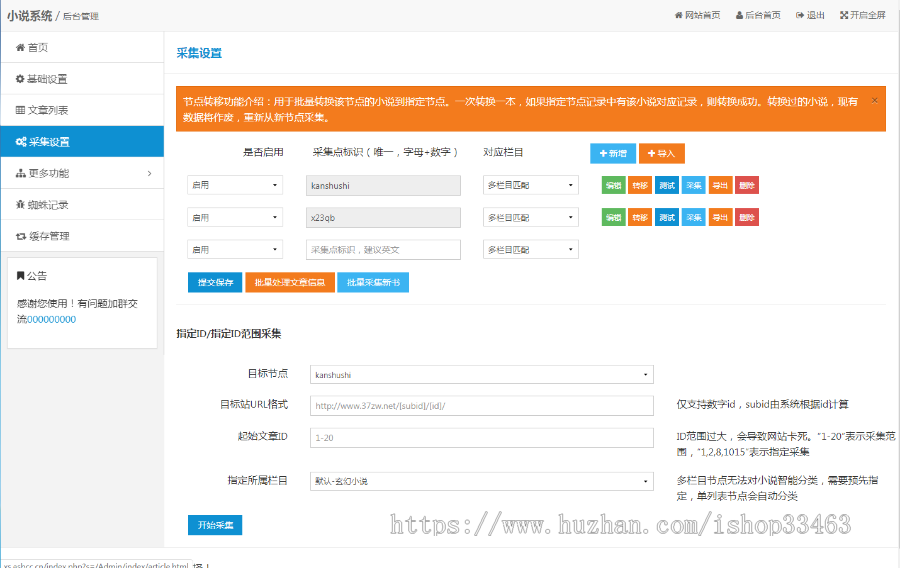Open 缓存管理 in the sidebar
The width and height of the screenshot is (900, 568).
pos(82,236)
